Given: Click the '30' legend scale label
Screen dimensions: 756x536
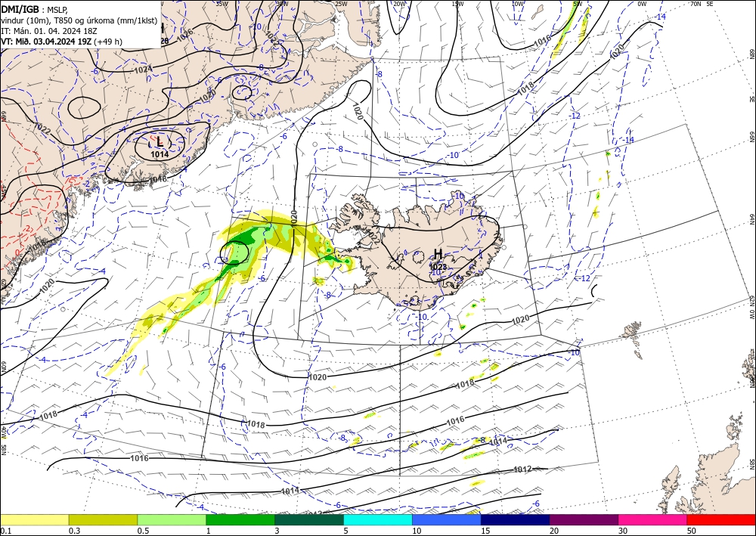Looking at the screenshot, I should pyautogui.click(x=623, y=531).
